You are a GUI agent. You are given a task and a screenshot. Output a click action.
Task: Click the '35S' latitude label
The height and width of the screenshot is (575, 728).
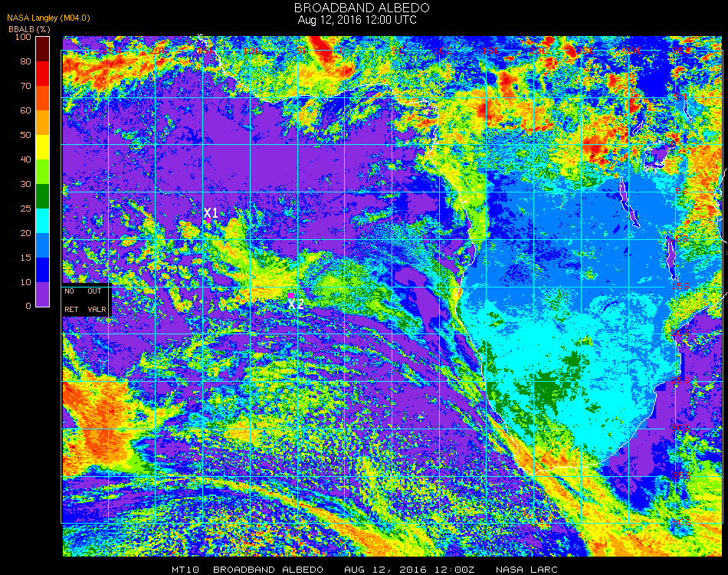click(x=681, y=475)
